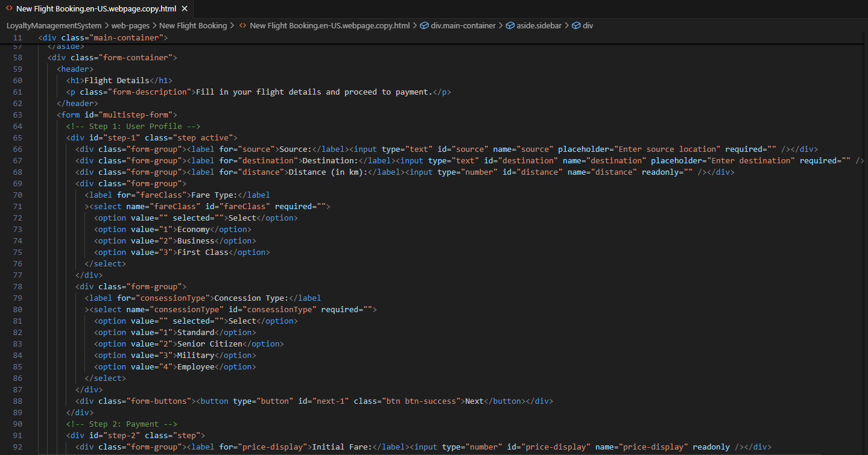Open the HTML file name breadcrumb item

[329, 26]
